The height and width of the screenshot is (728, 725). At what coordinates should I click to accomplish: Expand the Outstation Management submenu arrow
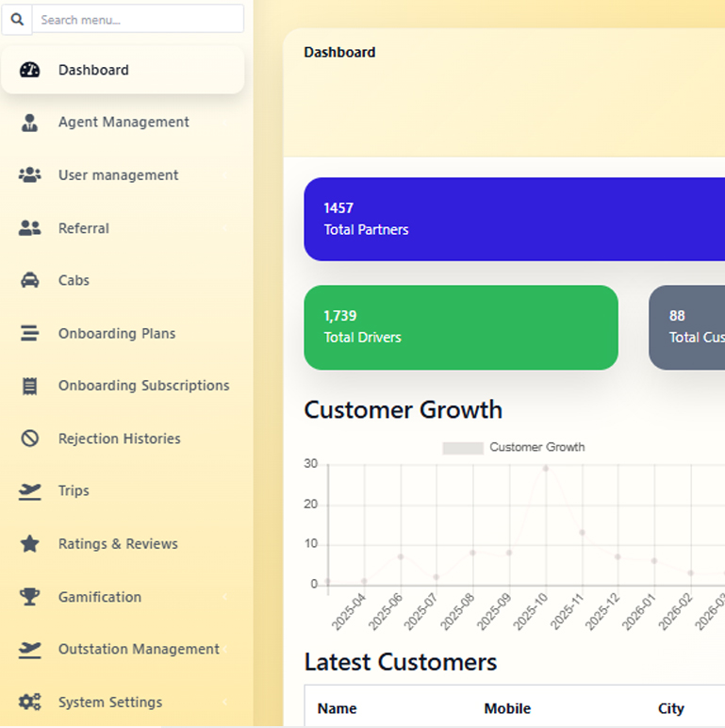[x=223, y=650]
